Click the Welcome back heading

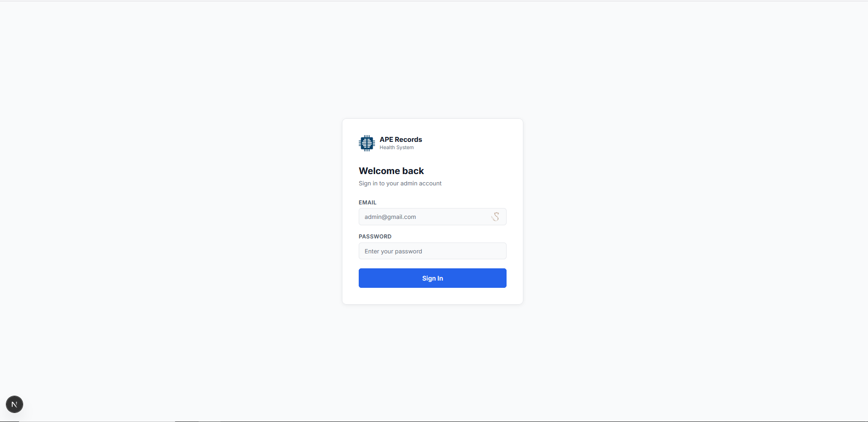391,171
